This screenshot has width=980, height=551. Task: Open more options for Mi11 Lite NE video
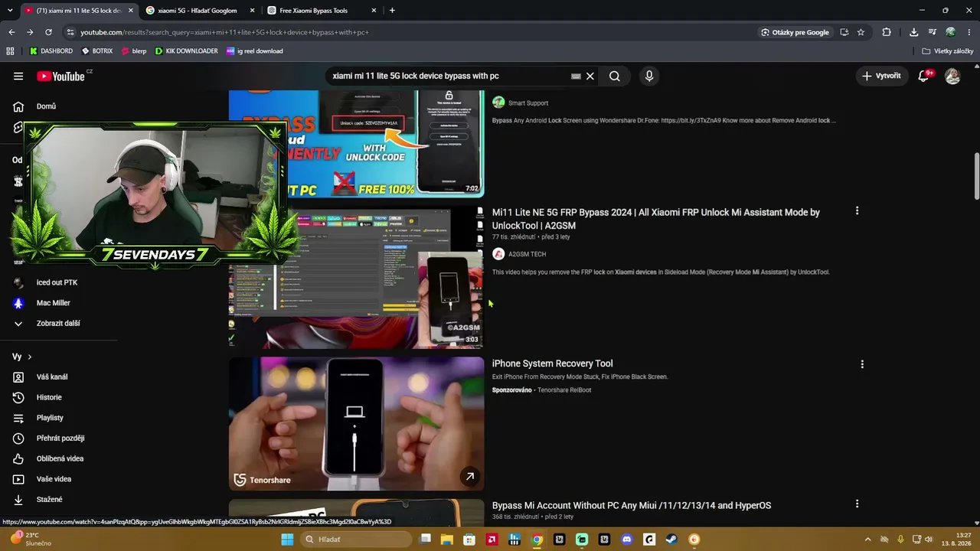857,210
